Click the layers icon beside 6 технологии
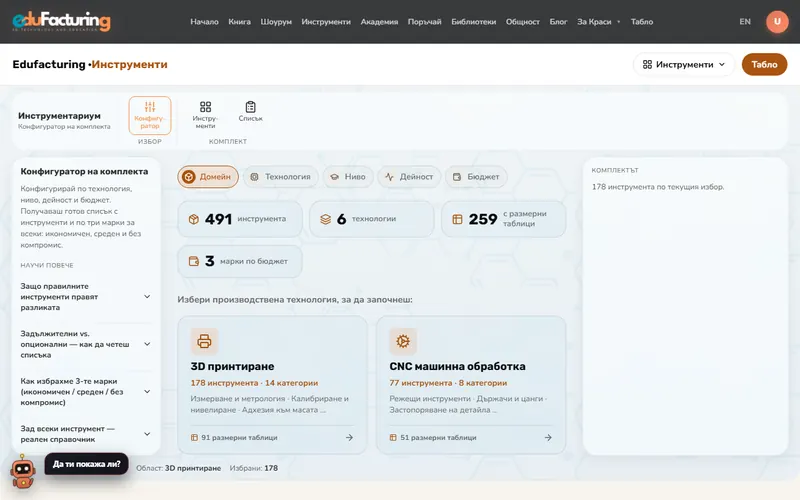Image resolution: width=800 pixels, height=500 pixels. (x=326, y=219)
